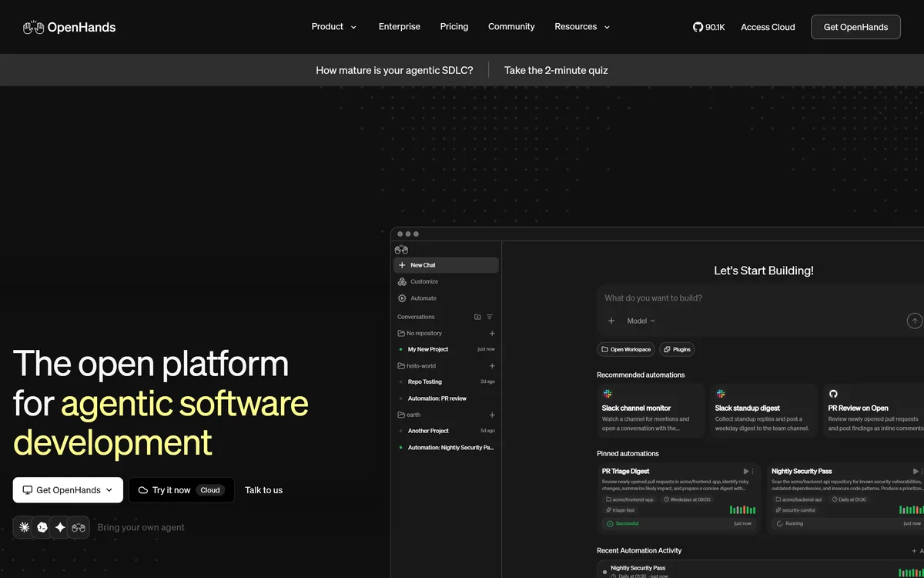
Task: Click the header Get OpenHands button
Action: 855,27
